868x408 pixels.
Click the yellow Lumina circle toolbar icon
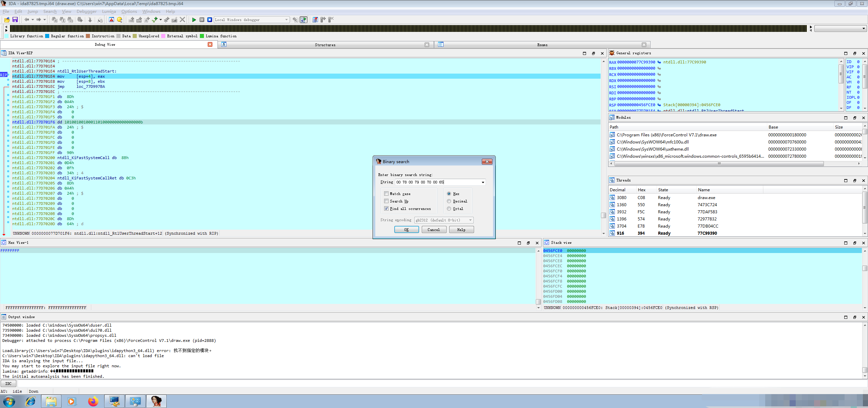coord(119,20)
